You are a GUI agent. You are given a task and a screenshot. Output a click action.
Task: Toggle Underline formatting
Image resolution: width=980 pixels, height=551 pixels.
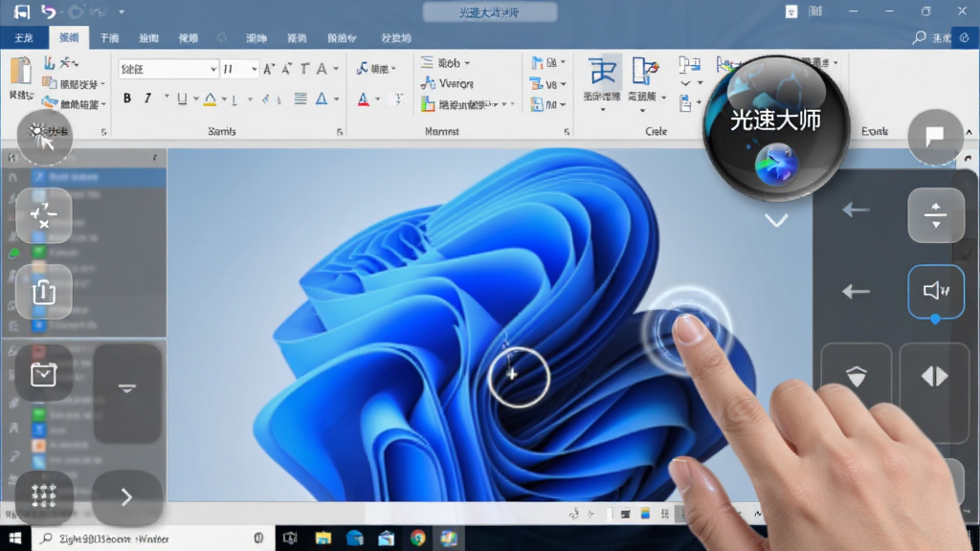point(182,99)
